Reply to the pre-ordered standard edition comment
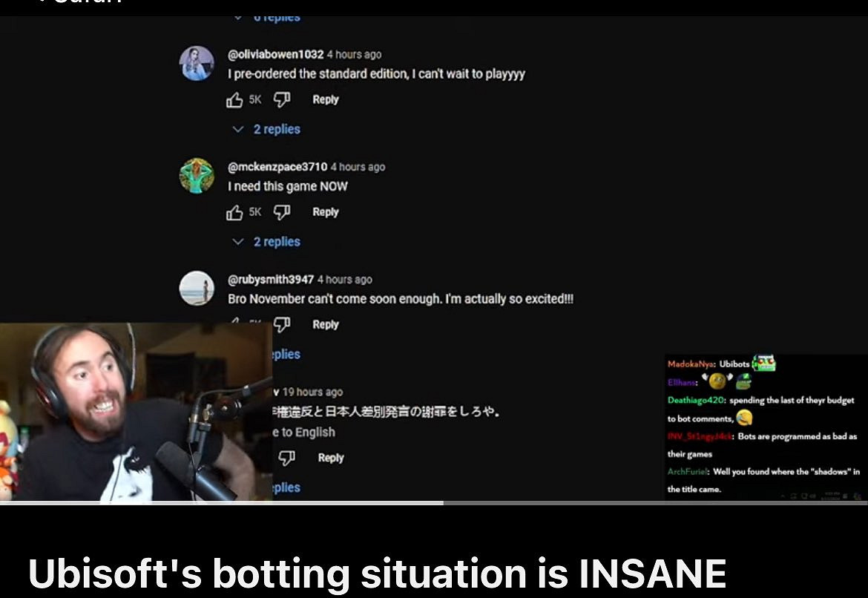Viewport: 868px width, 598px height. pyautogui.click(x=326, y=99)
